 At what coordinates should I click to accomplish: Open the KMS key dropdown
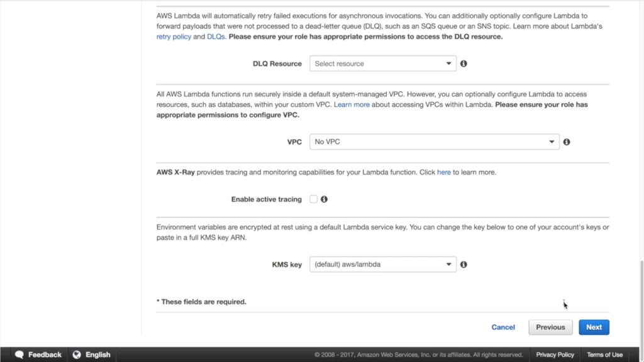coord(383,265)
